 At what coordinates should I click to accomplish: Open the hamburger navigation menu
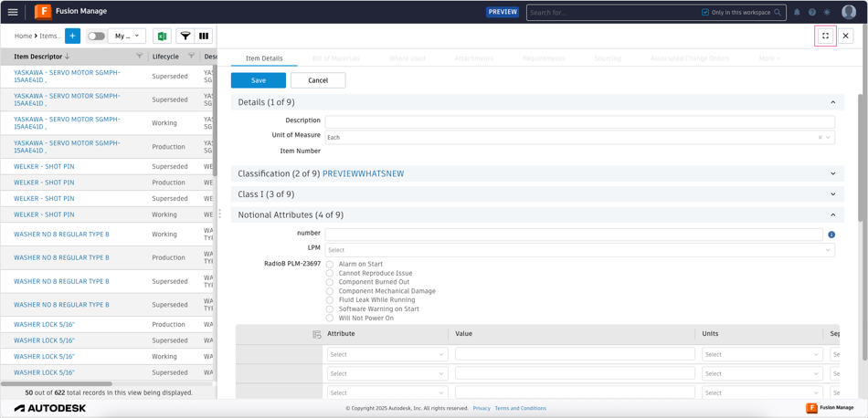pos(13,12)
